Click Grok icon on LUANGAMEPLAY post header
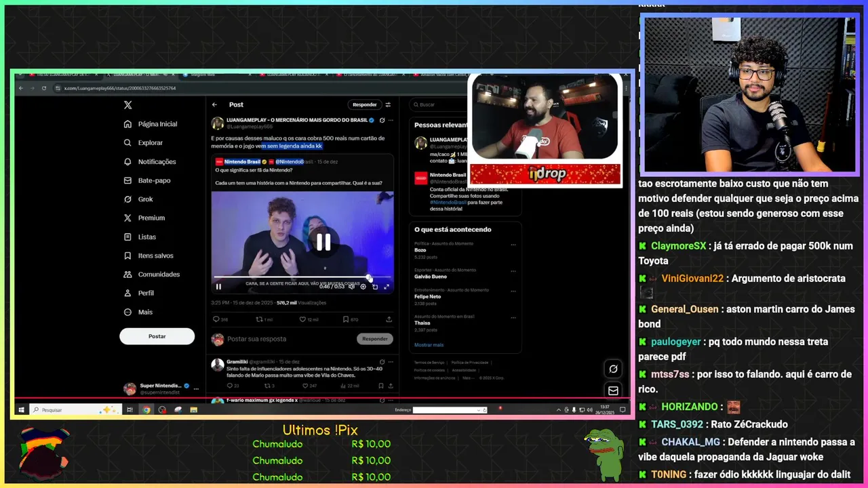868x488 pixels. pyautogui.click(x=382, y=120)
